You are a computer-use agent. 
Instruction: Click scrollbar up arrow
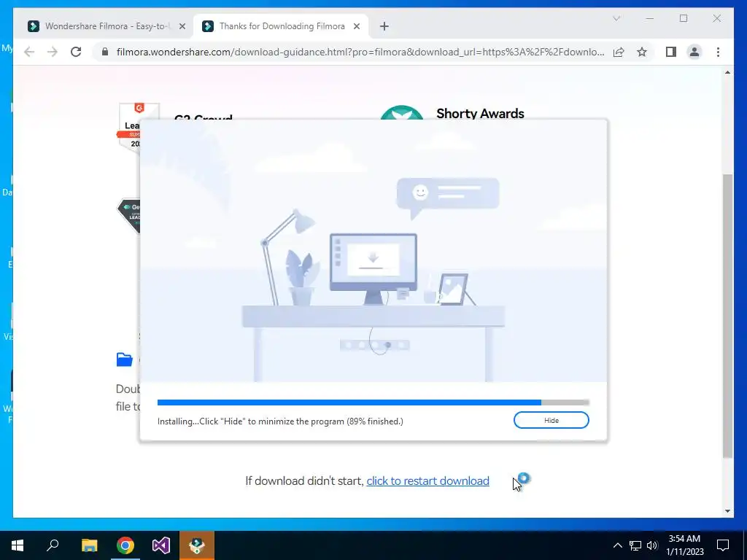[727, 72]
